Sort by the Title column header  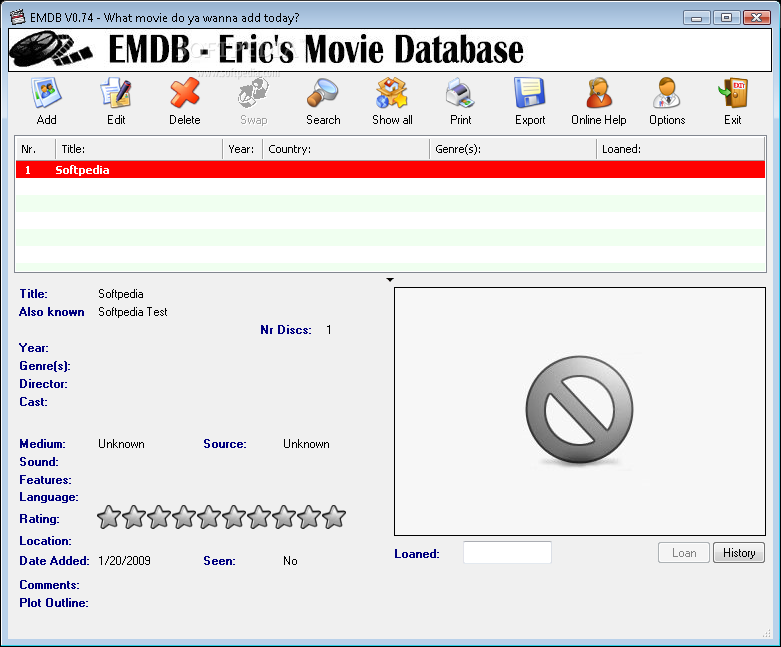(138, 149)
